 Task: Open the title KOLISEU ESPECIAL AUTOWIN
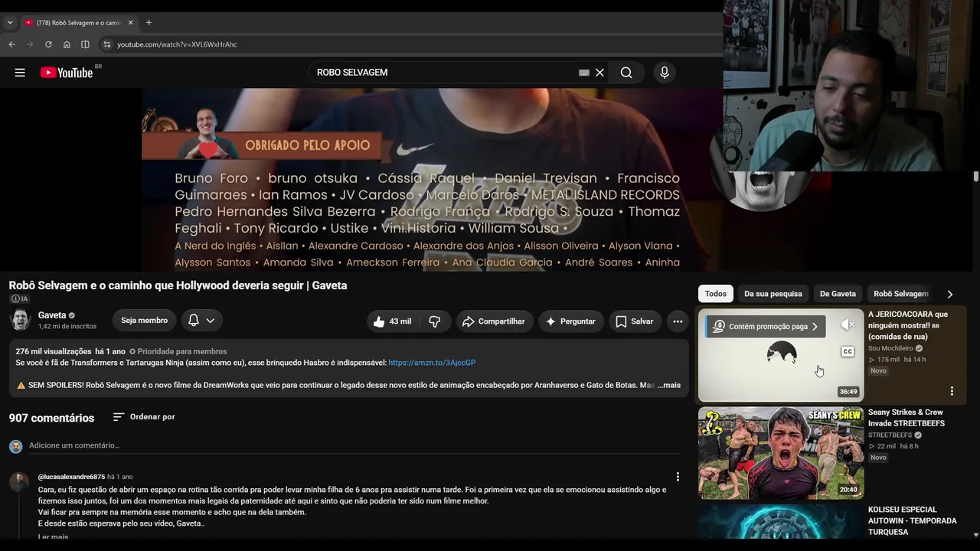(x=913, y=520)
